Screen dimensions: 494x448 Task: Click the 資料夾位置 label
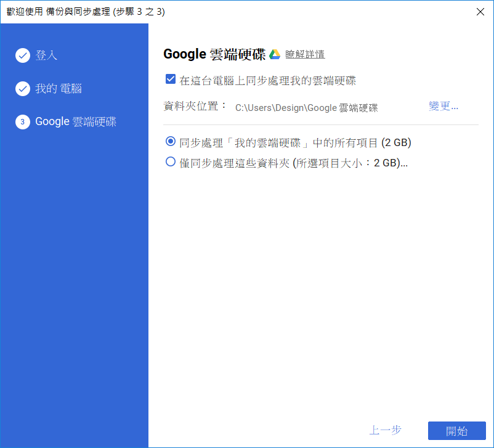click(x=195, y=106)
